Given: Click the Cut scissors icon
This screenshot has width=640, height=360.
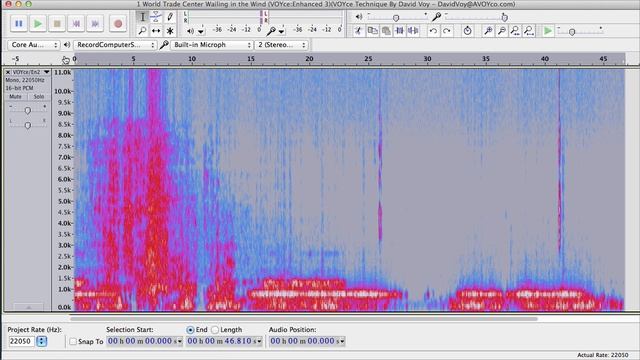Looking at the screenshot, I should click(x=358, y=31).
